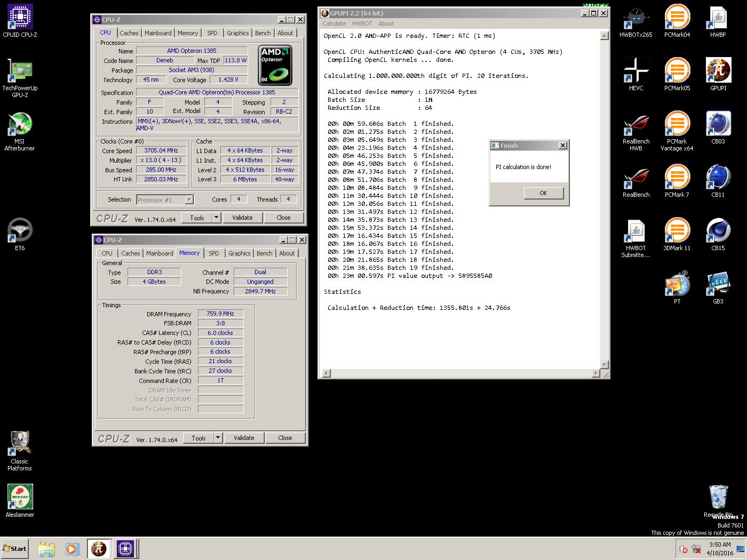This screenshot has height=560, width=747.
Task: Open Mainboard tab in top CPU-Z window
Action: coord(158,33)
